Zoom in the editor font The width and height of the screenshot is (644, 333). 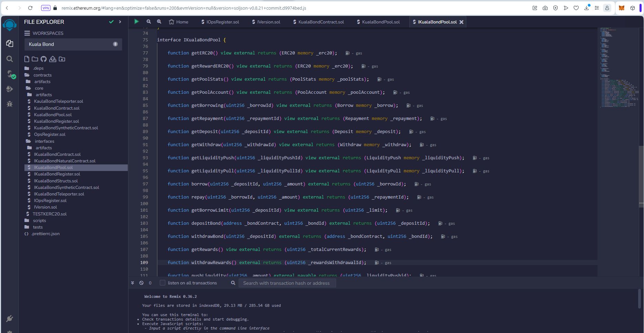(x=159, y=22)
